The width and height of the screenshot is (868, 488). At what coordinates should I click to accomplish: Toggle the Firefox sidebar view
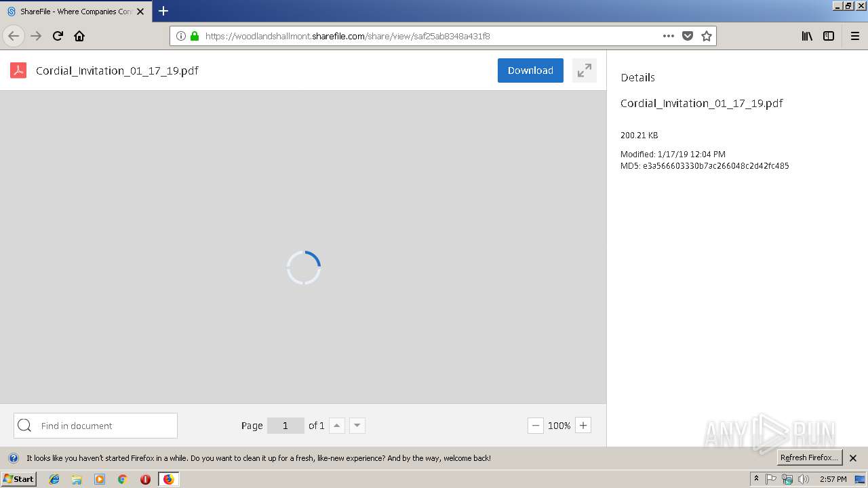click(x=829, y=36)
